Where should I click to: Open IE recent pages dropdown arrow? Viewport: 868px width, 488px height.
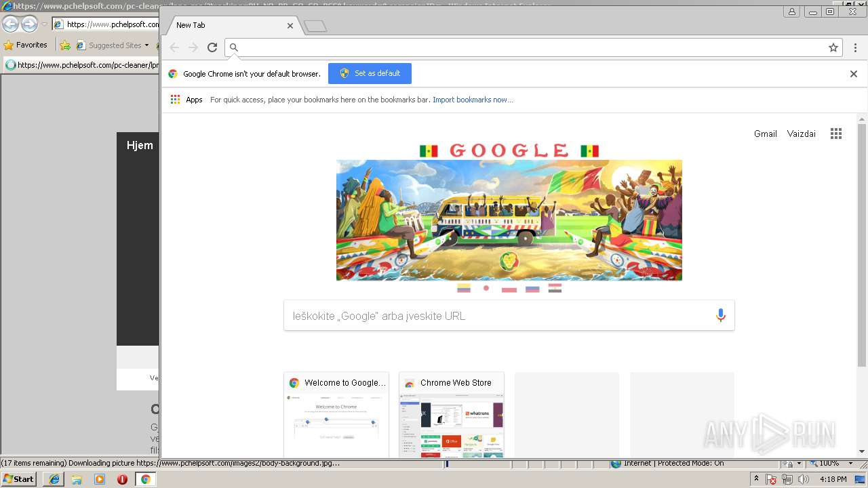pyautogui.click(x=44, y=24)
